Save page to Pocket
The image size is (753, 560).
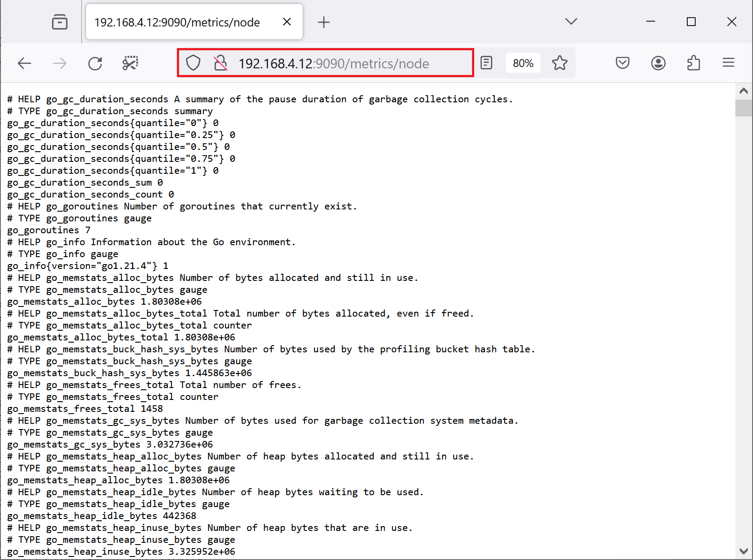[x=622, y=63]
